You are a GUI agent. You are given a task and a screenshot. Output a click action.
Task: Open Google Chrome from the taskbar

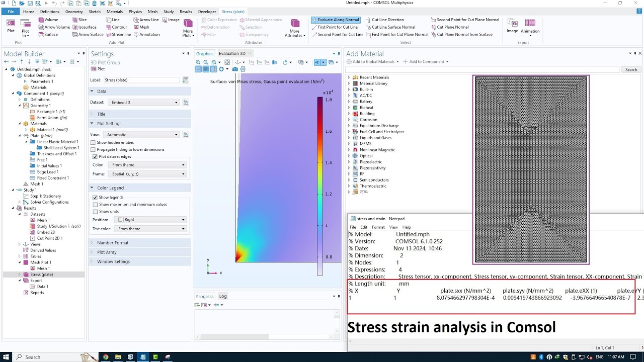click(106, 357)
